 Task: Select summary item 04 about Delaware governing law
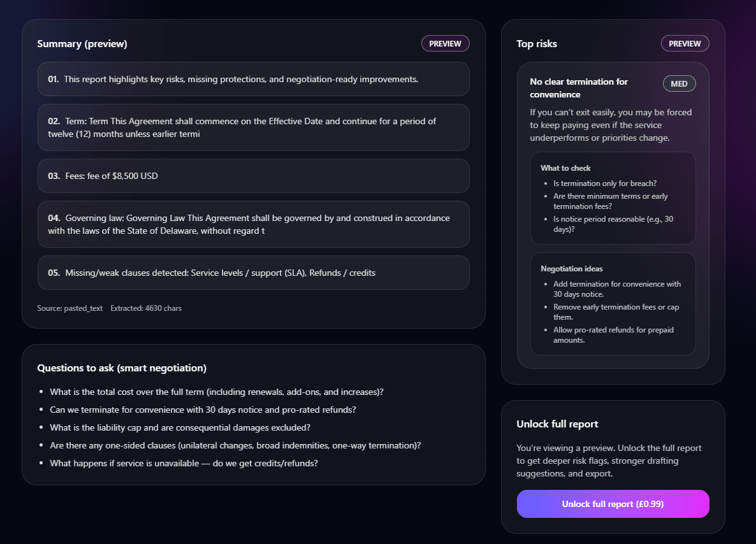click(x=254, y=224)
